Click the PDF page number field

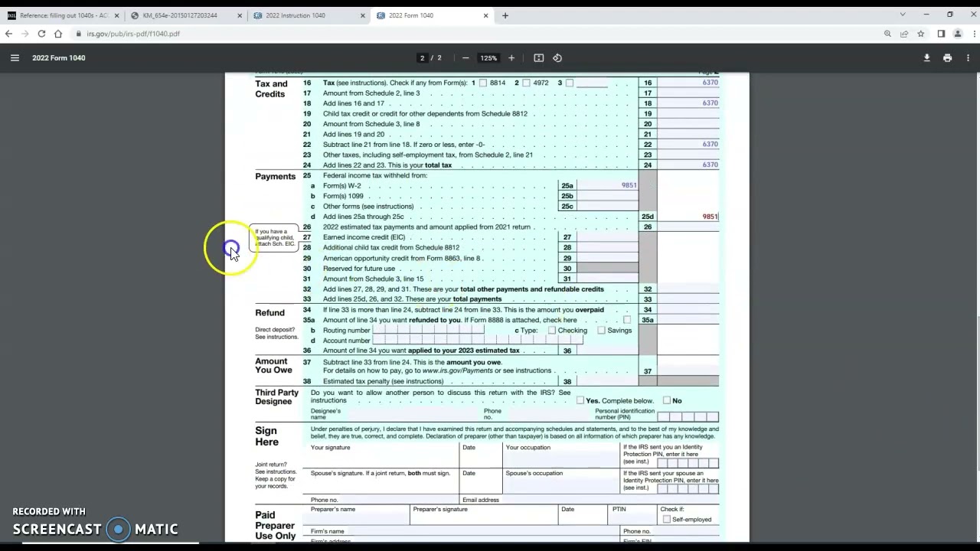(x=422, y=58)
